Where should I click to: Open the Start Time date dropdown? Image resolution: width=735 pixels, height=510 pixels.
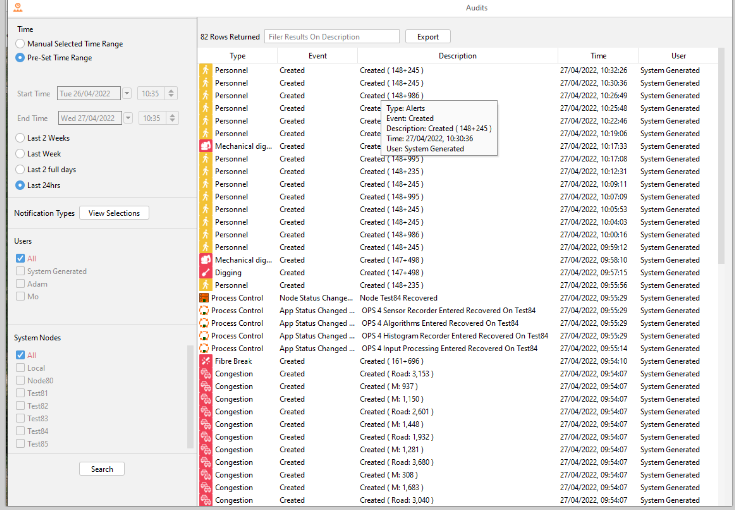click(127, 93)
